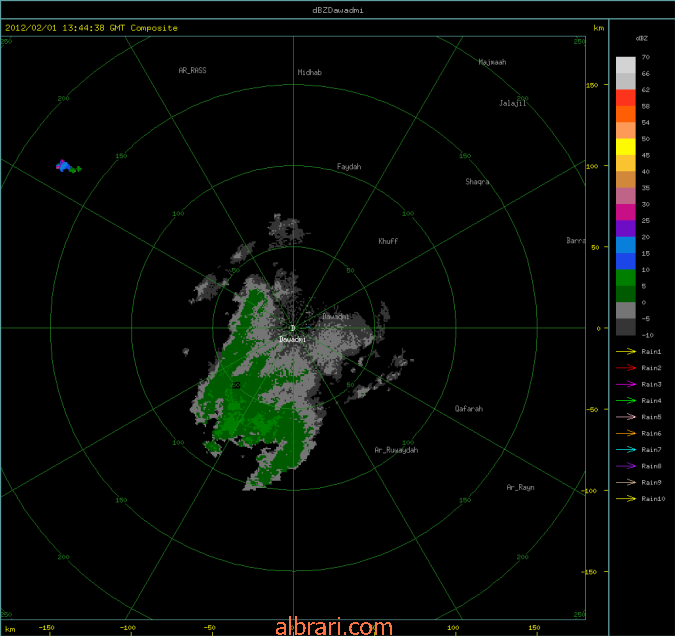
Task: Select the light blue 15-20 dBZ swatch
Action: [626, 245]
